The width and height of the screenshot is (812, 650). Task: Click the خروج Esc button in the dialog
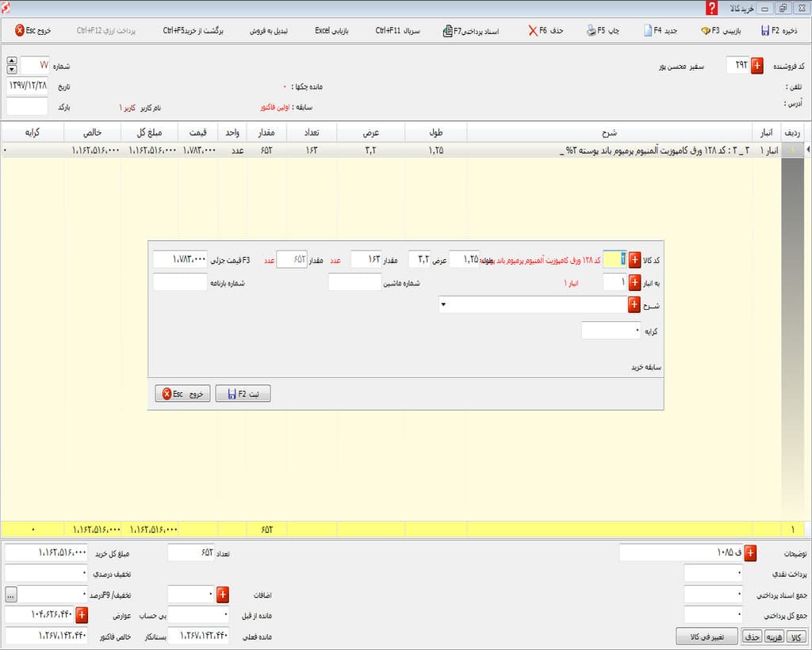pyautogui.click(x=182, y=394)
